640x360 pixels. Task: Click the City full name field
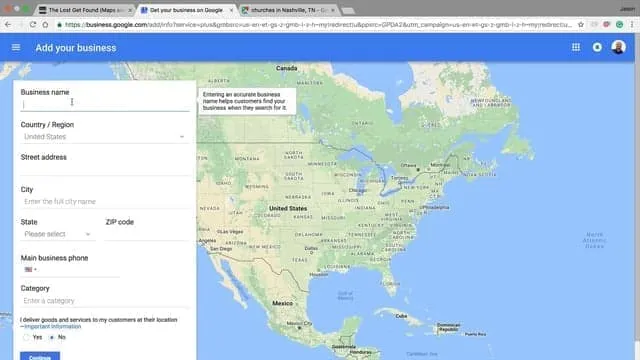[x=105, y=202]
